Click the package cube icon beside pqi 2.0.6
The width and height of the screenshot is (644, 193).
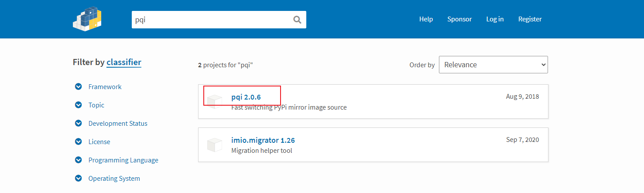215,102
